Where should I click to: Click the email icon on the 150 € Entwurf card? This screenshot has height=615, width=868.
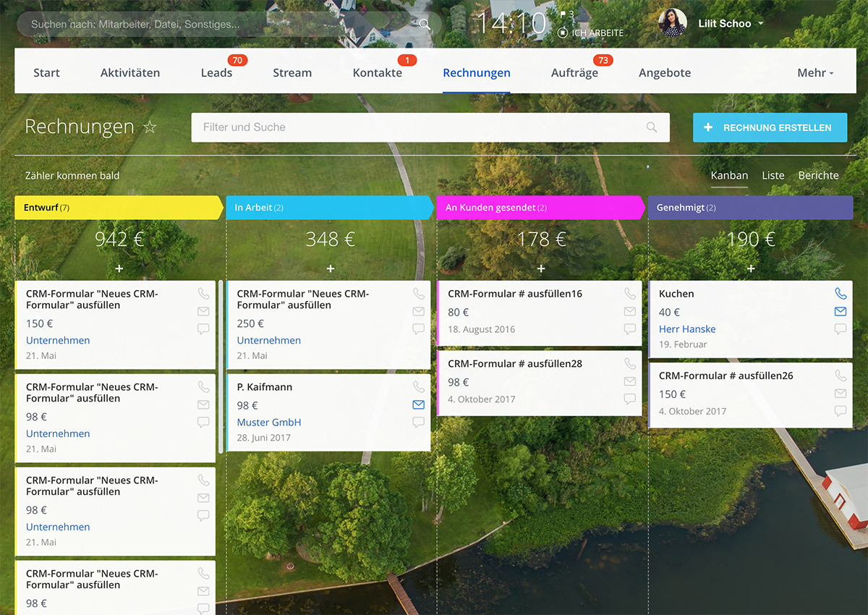pyautogui.click(x=203, y=311)
